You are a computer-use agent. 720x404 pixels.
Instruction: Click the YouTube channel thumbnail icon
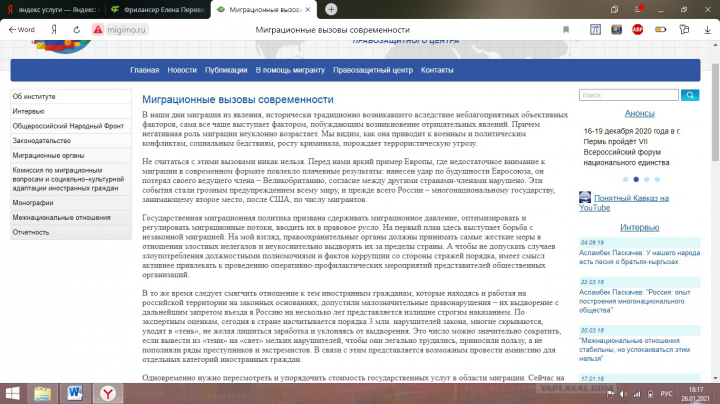tap(585, 197)
